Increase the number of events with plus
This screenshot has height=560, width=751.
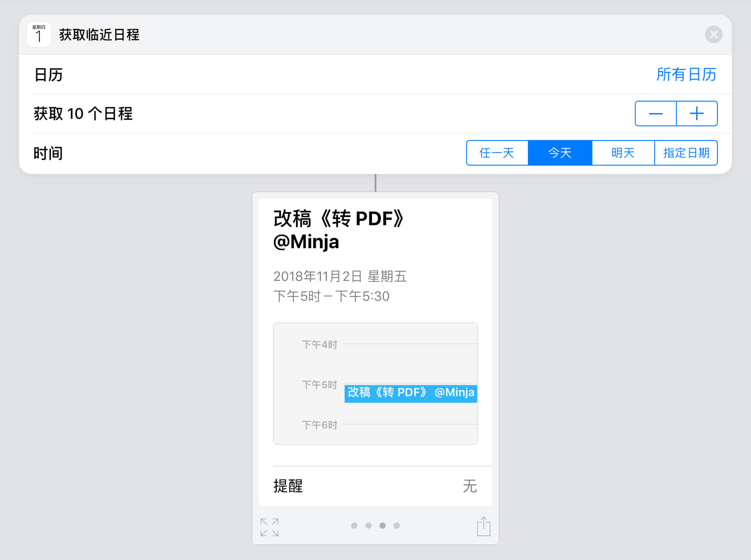point(697,114)
